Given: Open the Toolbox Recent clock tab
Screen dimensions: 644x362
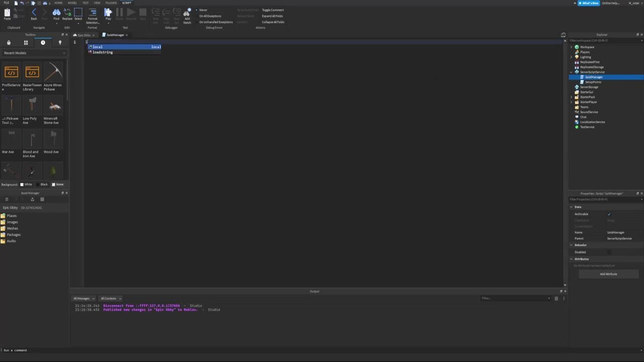Looking at the screenshot, I should pyautogui.click(x=43, y=43).
